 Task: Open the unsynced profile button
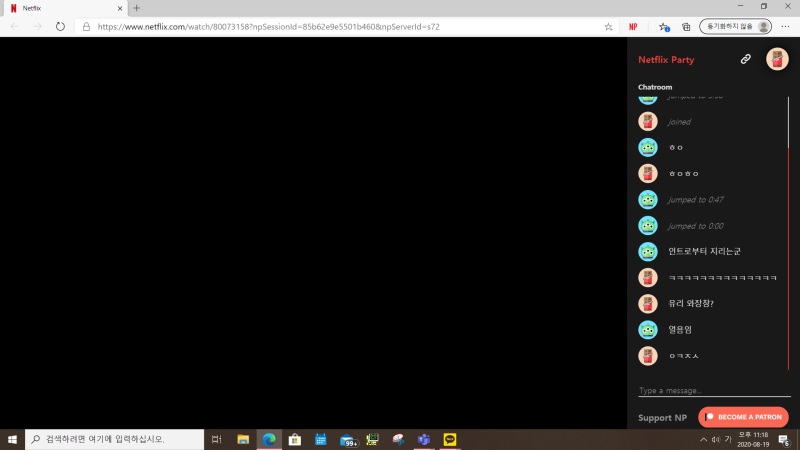coord(735,27)
